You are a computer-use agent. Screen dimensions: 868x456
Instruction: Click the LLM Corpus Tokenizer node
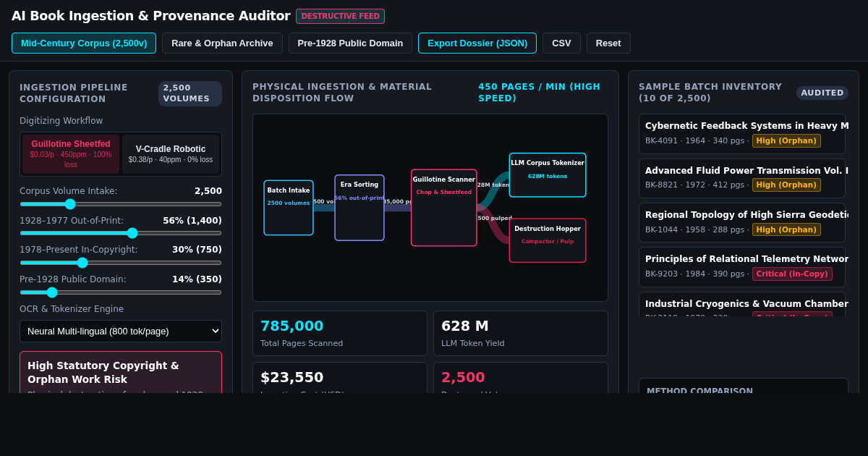coord(548,175)
